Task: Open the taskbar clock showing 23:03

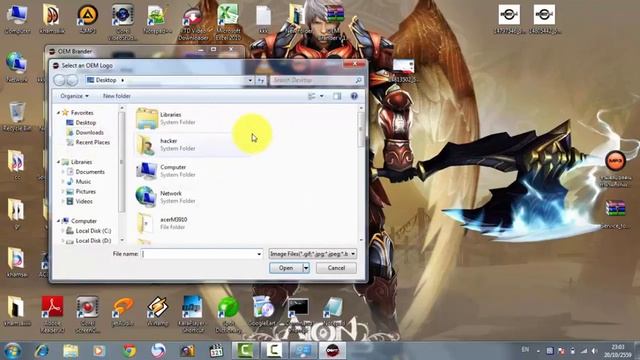Action: [618, 351]
